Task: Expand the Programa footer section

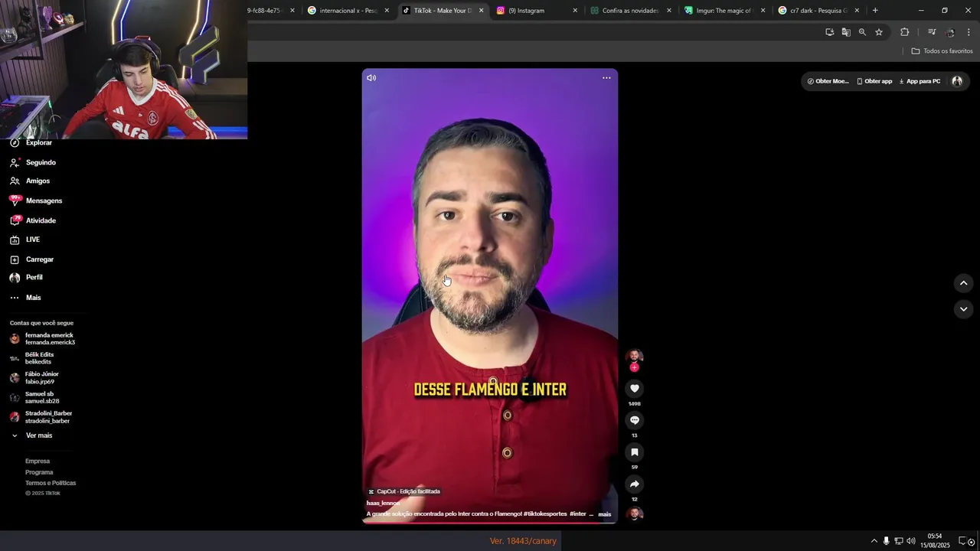Action: (x=39, y=472)
